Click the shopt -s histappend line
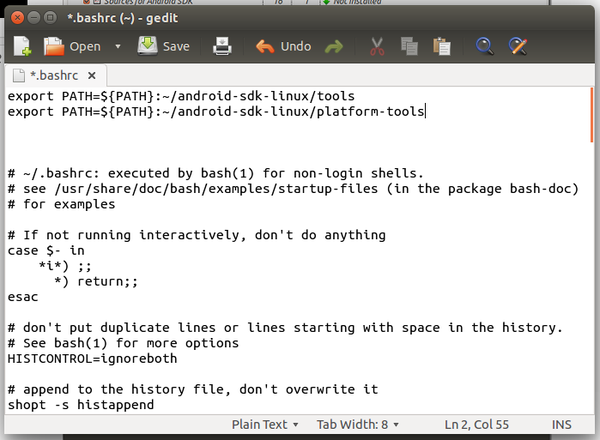The image size is (600, 440). (x=81, y=404)
